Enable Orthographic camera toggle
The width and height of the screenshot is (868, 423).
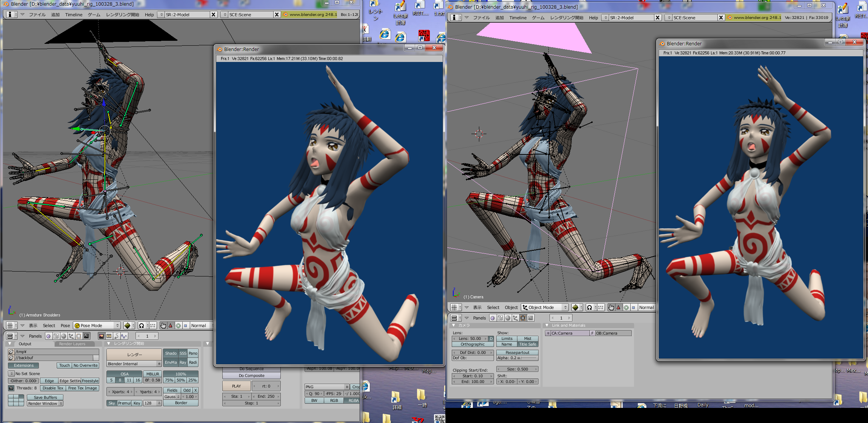[x=472, y=344]
